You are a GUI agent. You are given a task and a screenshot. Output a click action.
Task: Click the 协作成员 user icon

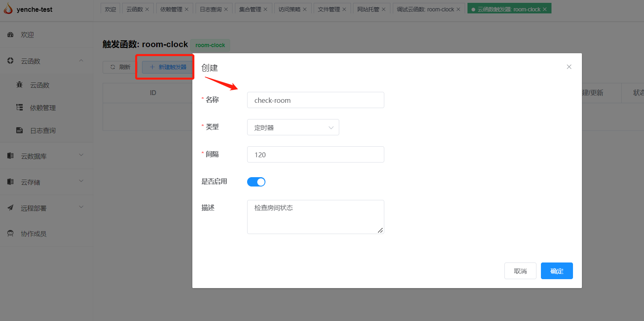pos(11,234)
